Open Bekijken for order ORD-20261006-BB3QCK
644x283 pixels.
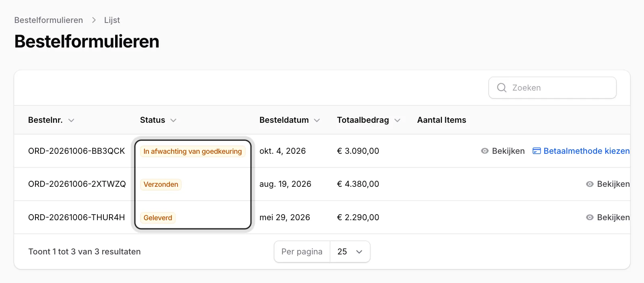(503, 151)
